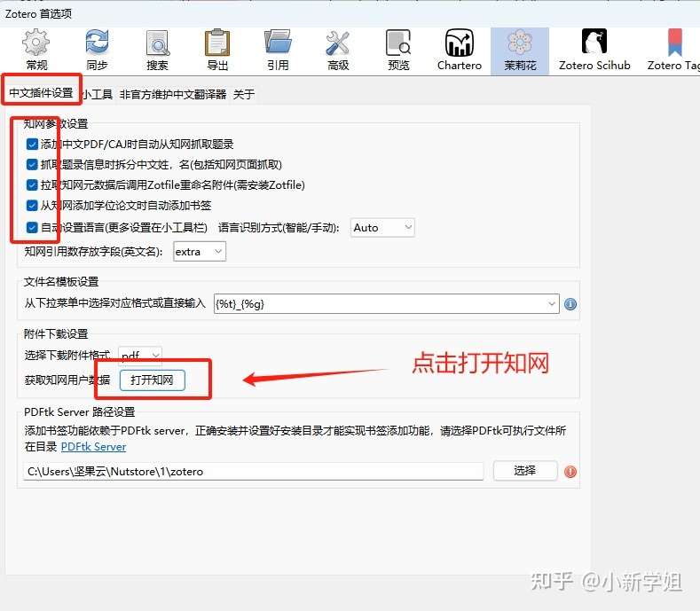Screen dimensions: 700x611
Task: Toggle 调用Zotfile重命名附件 checkbox
Action: coord(32,184)
